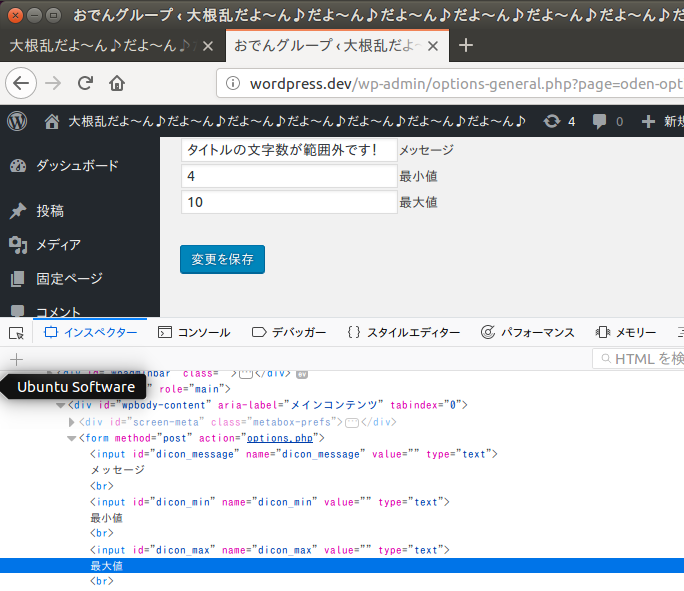The height and width of the screenshot is (591, 684).
Task: Click the plus create-node button
Action: (x=17, y=359)
